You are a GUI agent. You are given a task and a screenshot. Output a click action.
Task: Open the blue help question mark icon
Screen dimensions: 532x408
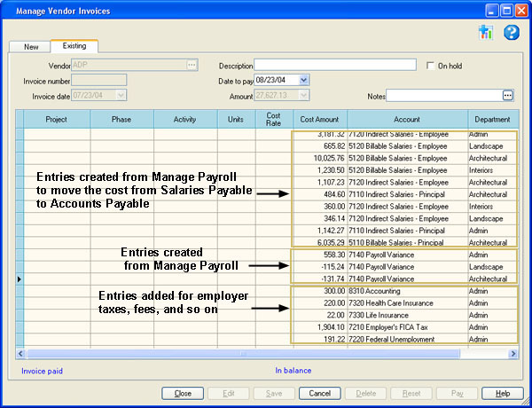point(511,33)
